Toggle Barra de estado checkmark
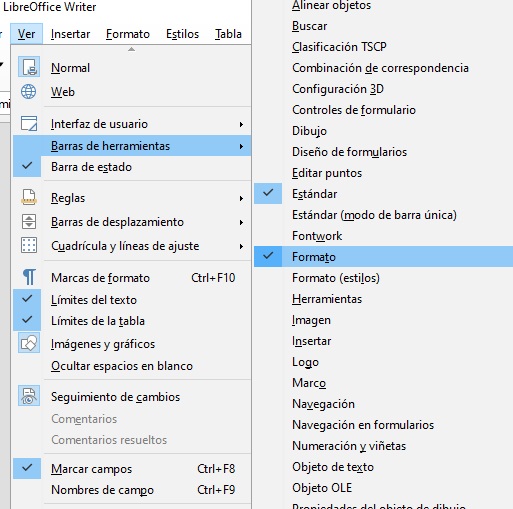The width and height of the screenshot is (513, 509). (27, 166)
